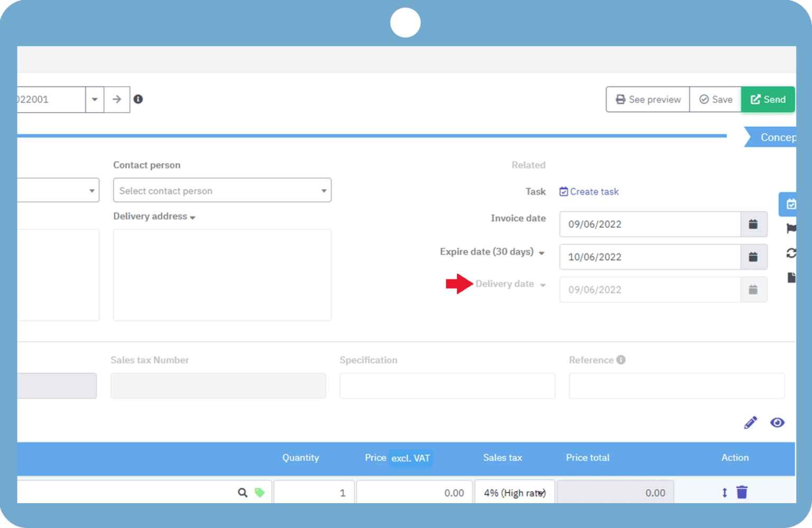Click the reorder arrows icon in Action column
Screen dimensions: 812x528
tap(724, 493)
